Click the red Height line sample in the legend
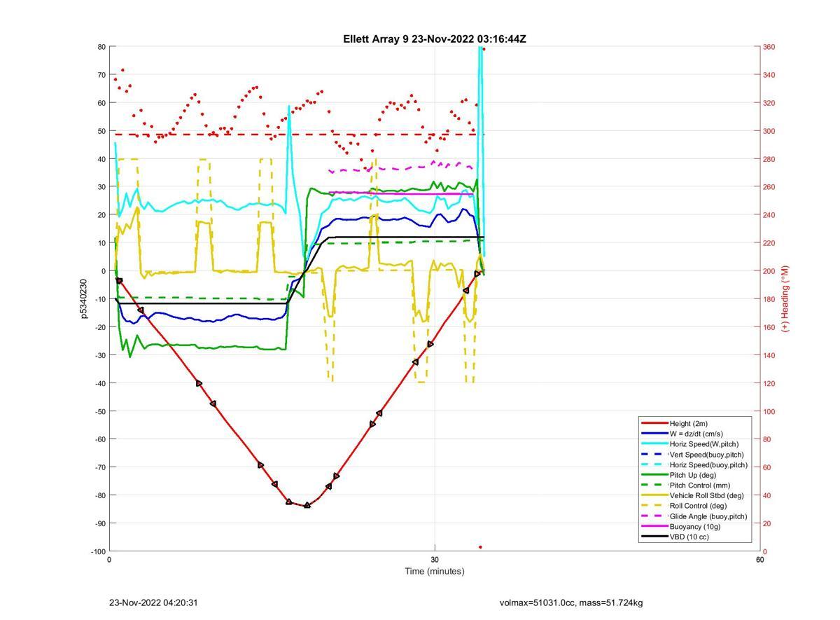The height and width of the screenshot is (620, 840). click(654, 423)
